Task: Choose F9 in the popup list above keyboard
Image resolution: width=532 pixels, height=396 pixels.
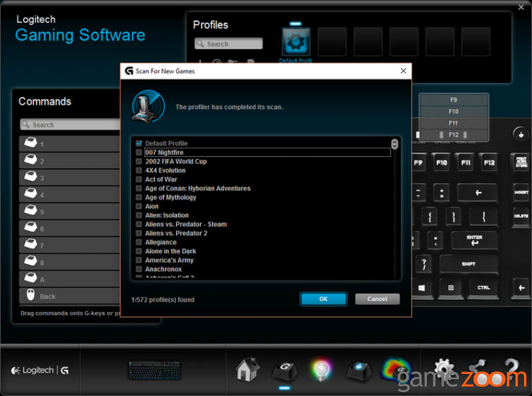Action: pos(454,100)
